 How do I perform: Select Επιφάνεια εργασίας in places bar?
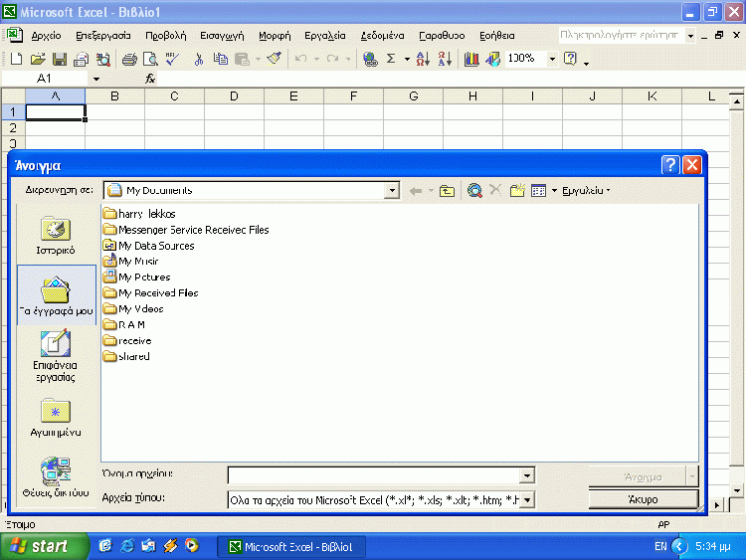tap(56, 356)
